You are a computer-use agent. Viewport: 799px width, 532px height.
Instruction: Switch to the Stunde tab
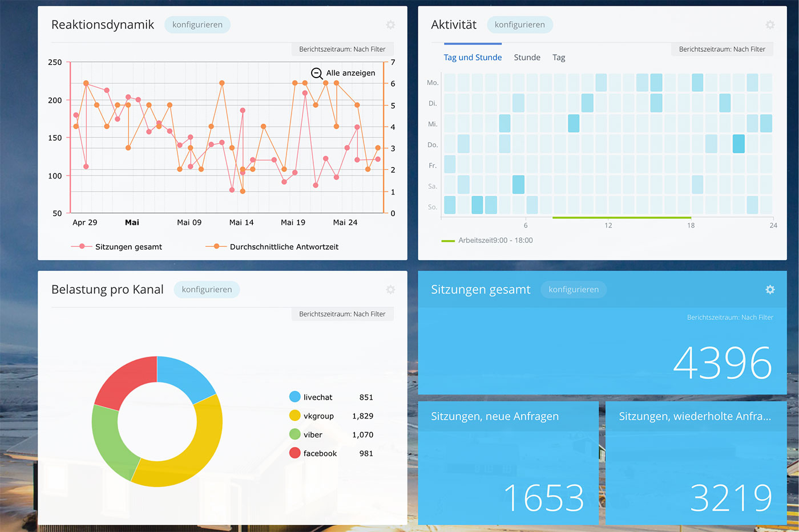pos(527,58)
